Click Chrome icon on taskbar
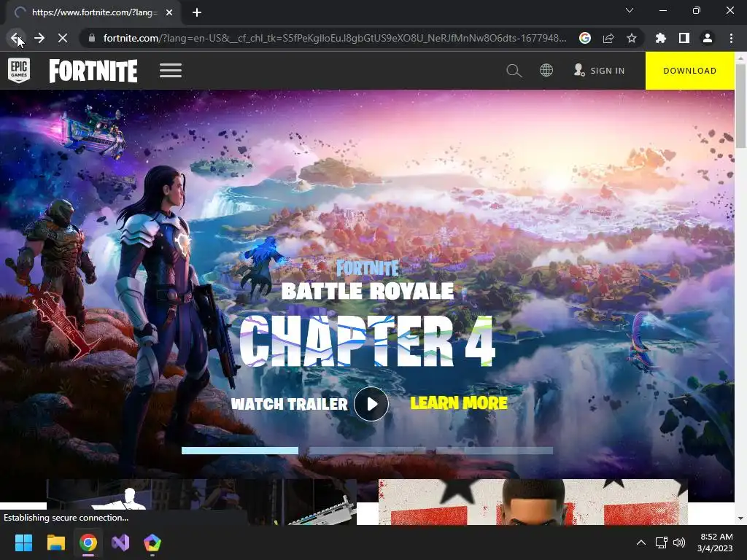 [88, 542]
